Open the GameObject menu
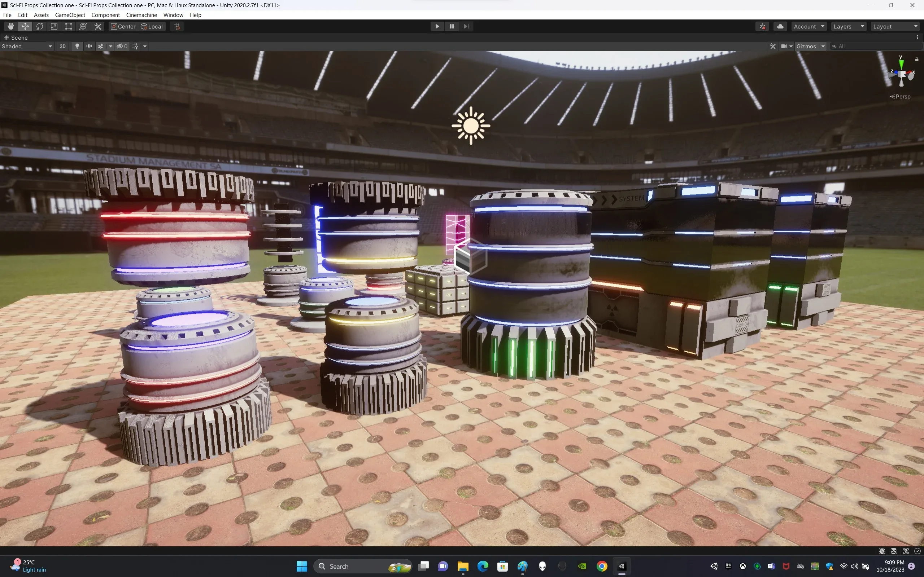The height and width of the screenshot is (577, 924). (70, 15)
